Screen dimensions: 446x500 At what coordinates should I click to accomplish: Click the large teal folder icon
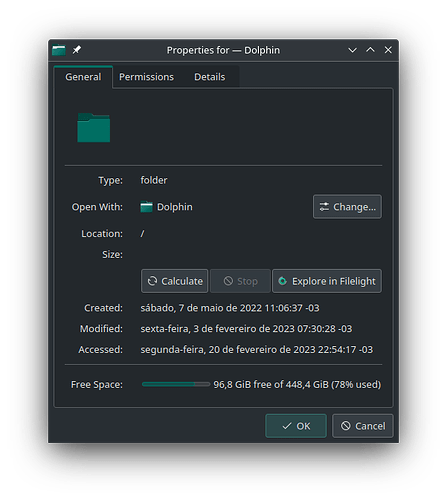click(x=94, y=128)
